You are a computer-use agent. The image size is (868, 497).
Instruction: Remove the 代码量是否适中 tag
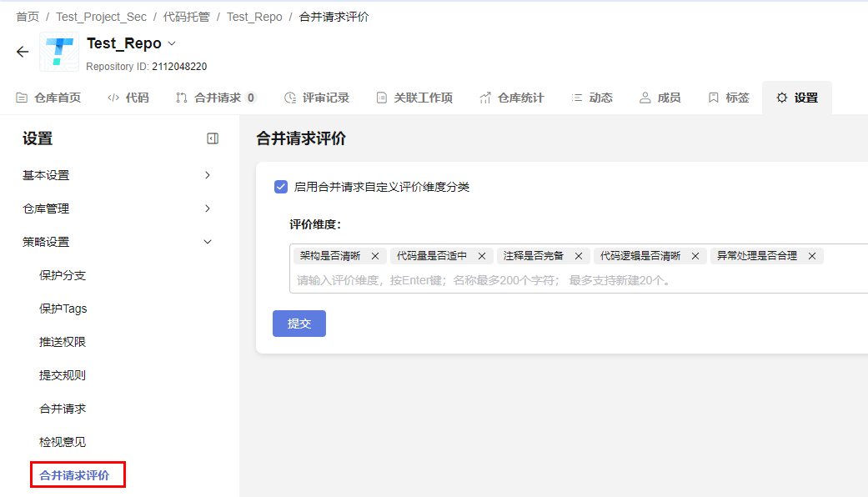[x=482, y=256]
